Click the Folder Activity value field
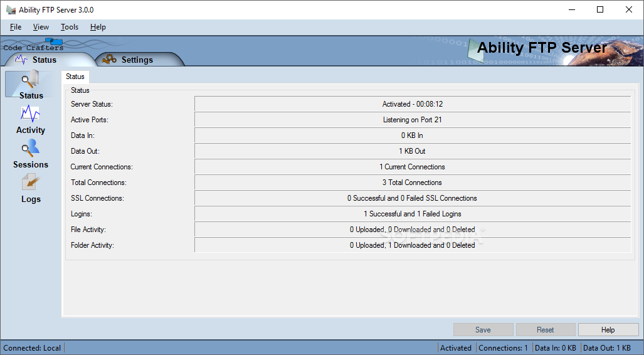 [413, 245]
